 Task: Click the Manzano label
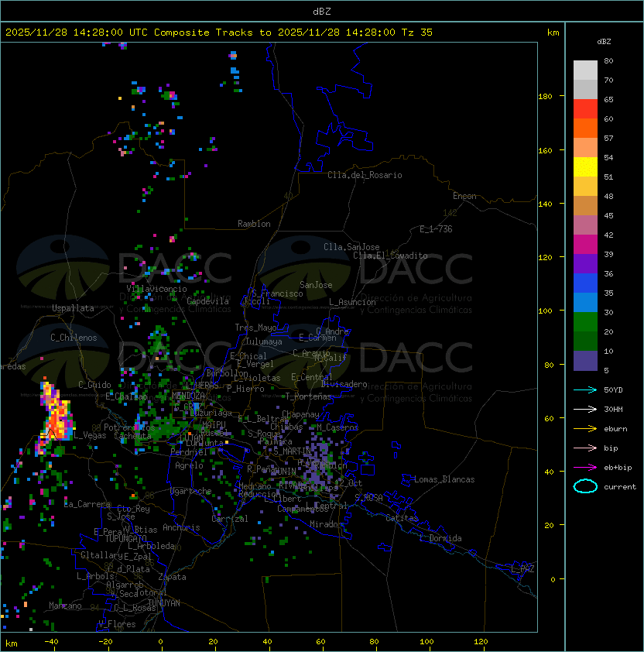(65, 606)
